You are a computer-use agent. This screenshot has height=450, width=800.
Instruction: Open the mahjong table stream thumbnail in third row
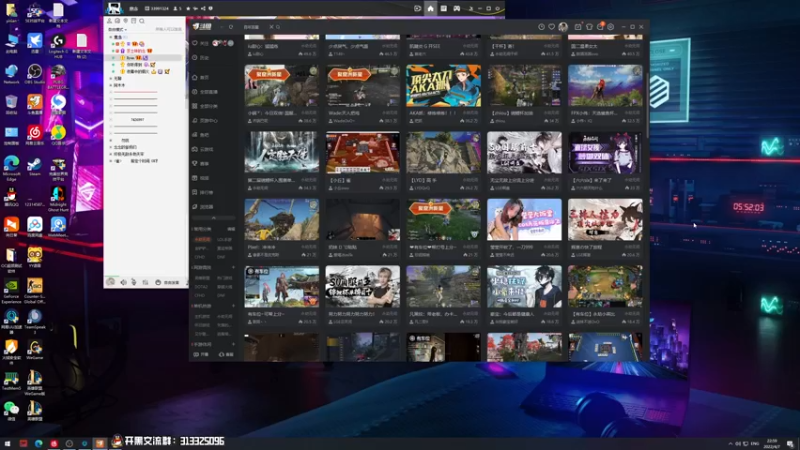tap(363, 153)
